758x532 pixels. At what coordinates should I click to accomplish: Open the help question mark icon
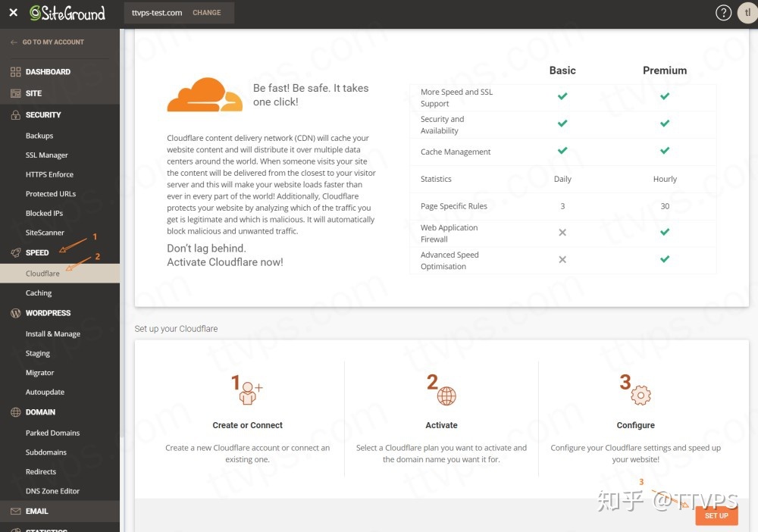click(x=724, y=13)
